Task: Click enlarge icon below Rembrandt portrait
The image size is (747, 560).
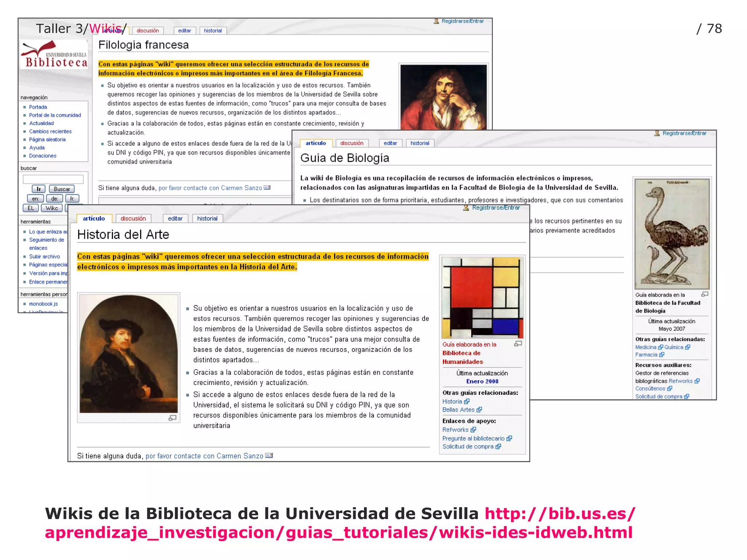Action: click(x=173, y=418)
